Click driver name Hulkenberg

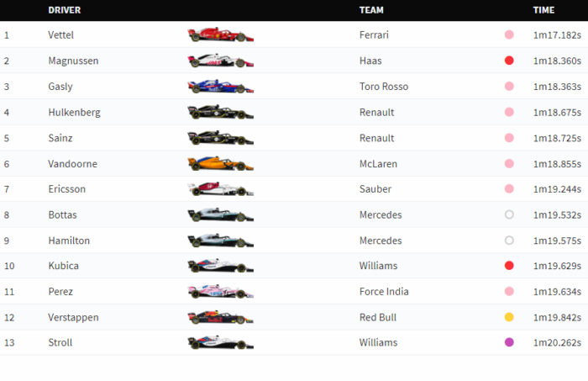tap(75, 112)
